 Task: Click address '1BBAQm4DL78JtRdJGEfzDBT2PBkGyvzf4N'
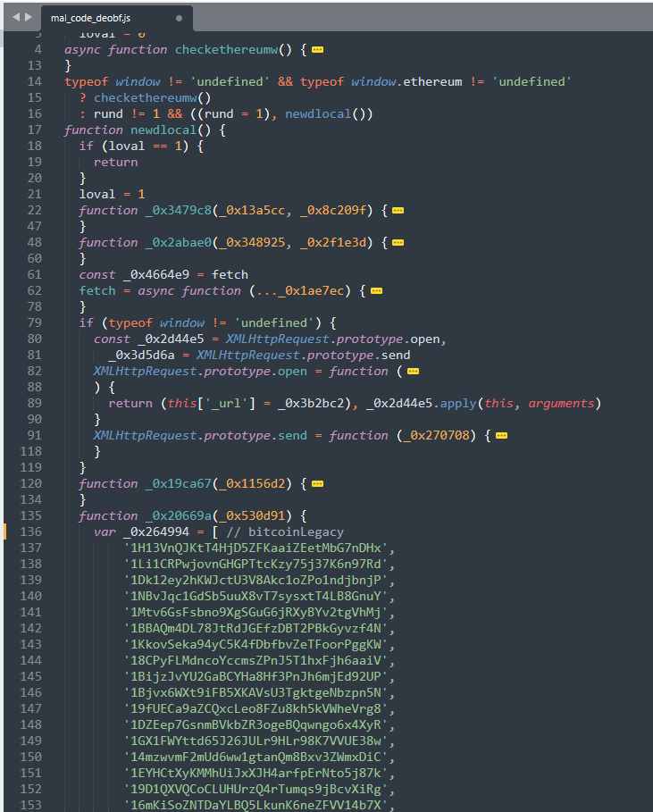pos(255,628)
